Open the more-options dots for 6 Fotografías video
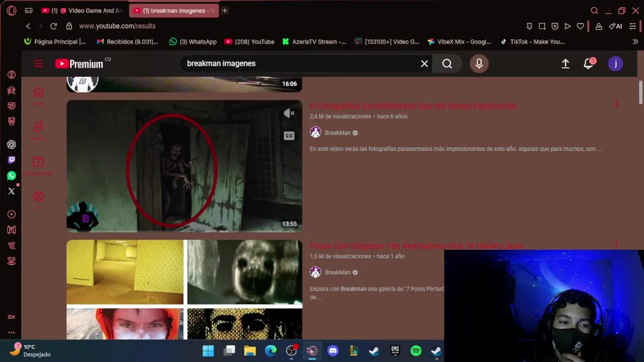This screenshot has width=644, height=362. coord(616,105)
